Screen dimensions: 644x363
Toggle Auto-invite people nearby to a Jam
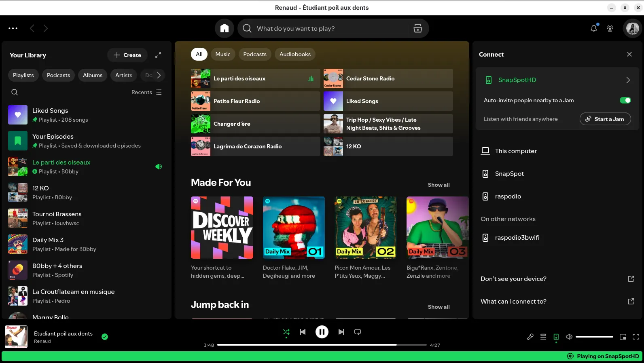point(625,100)
